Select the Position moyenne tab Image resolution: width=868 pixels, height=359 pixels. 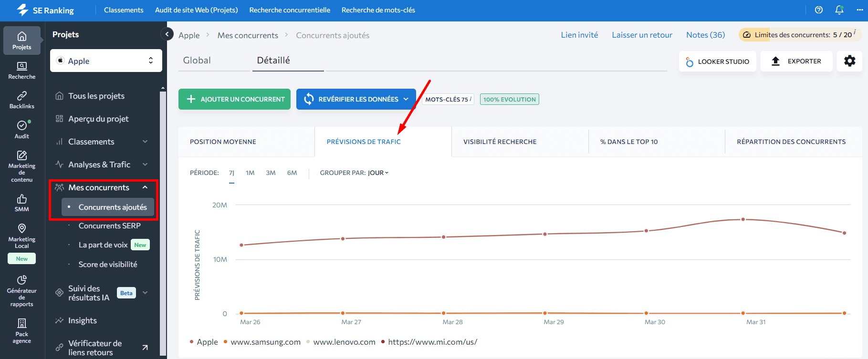tap(246, 142)
